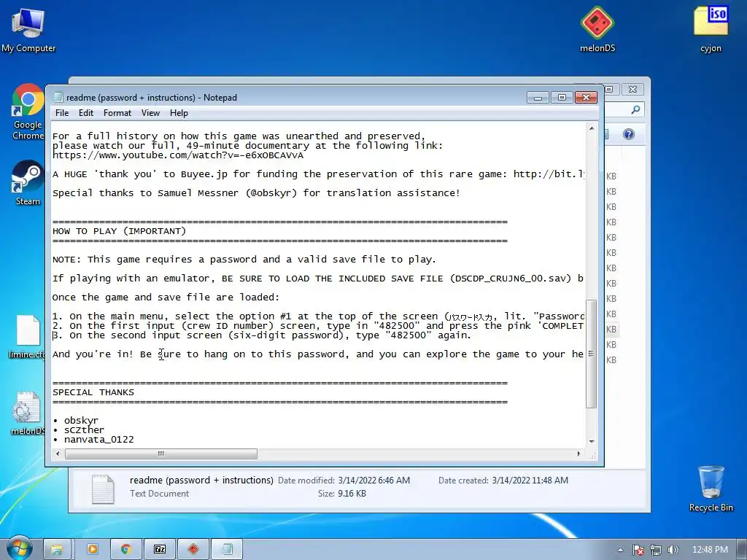Click the Show desktop strip after the clock
Viewport: 747px width, 560px height.
742,550
